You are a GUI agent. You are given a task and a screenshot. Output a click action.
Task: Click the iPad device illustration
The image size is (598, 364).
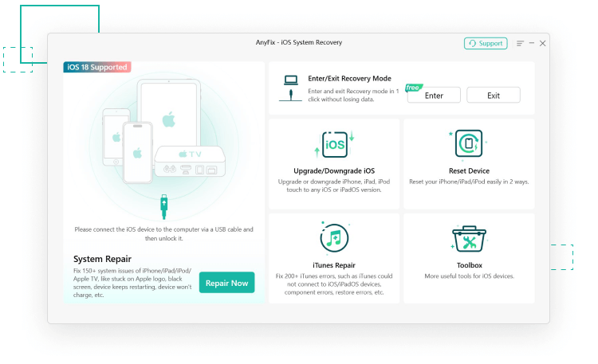point(169,112)
